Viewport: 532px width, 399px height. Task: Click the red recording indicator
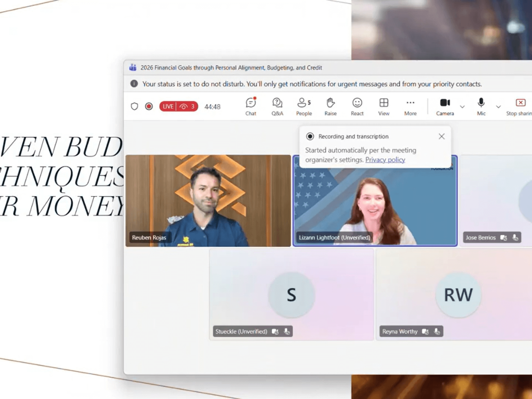click(x=149, y=106)
